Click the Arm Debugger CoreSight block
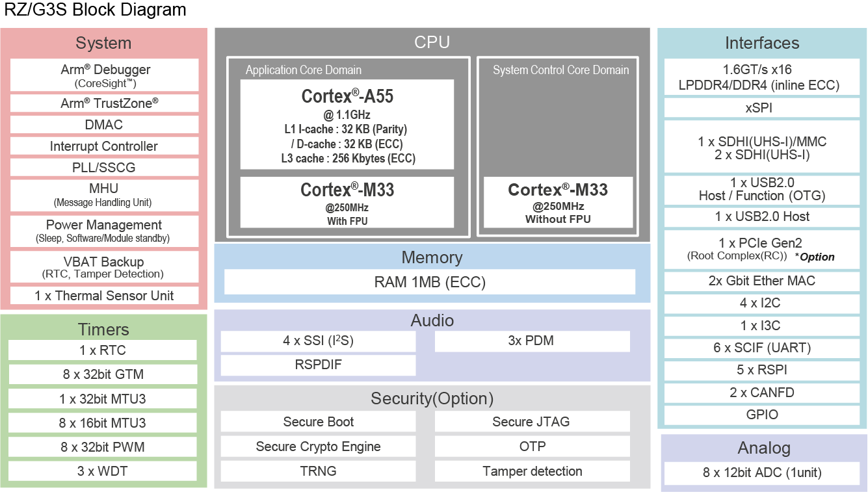Viewport: 868px width, 492px height. (x=104, y=75)
